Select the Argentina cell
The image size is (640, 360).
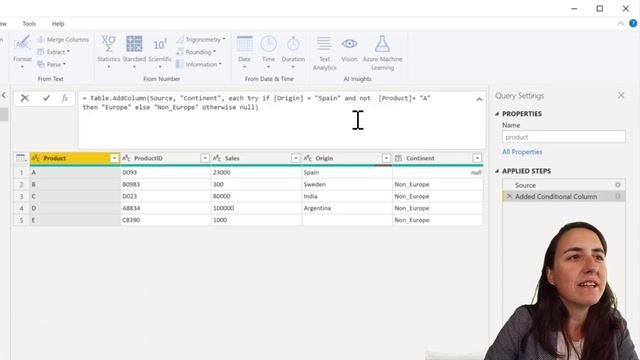click(347, 208)
